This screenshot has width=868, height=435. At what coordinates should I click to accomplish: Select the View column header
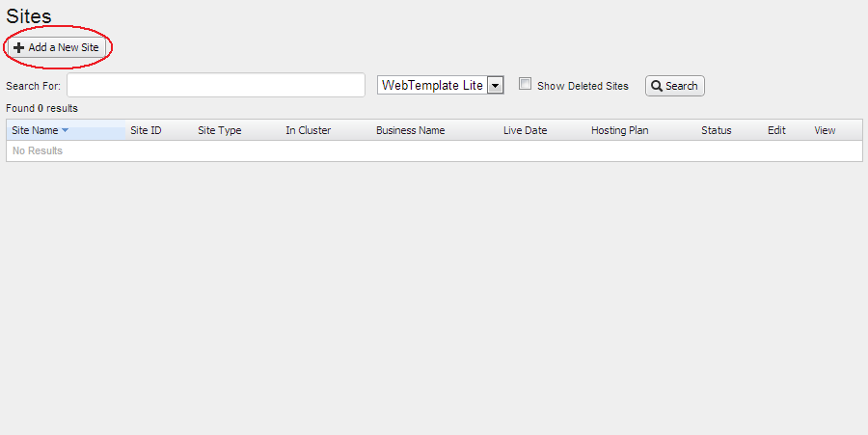pyautogui.click(x=825, y=130)
